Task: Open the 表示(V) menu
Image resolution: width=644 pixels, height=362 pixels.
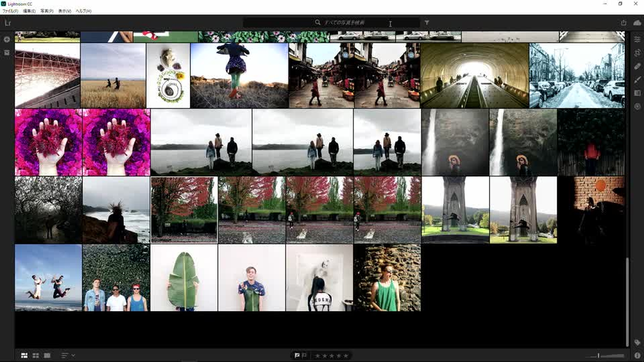Action: tap(65, 11)
